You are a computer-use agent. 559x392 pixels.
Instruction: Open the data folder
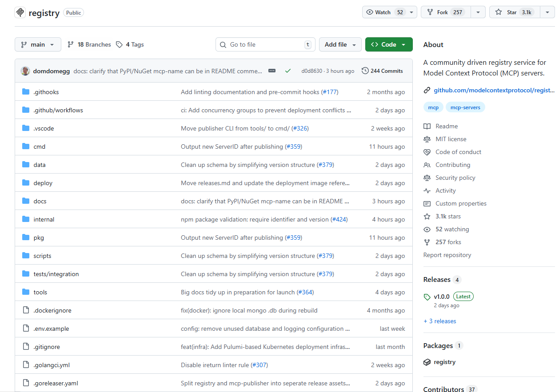pos(40,165)
